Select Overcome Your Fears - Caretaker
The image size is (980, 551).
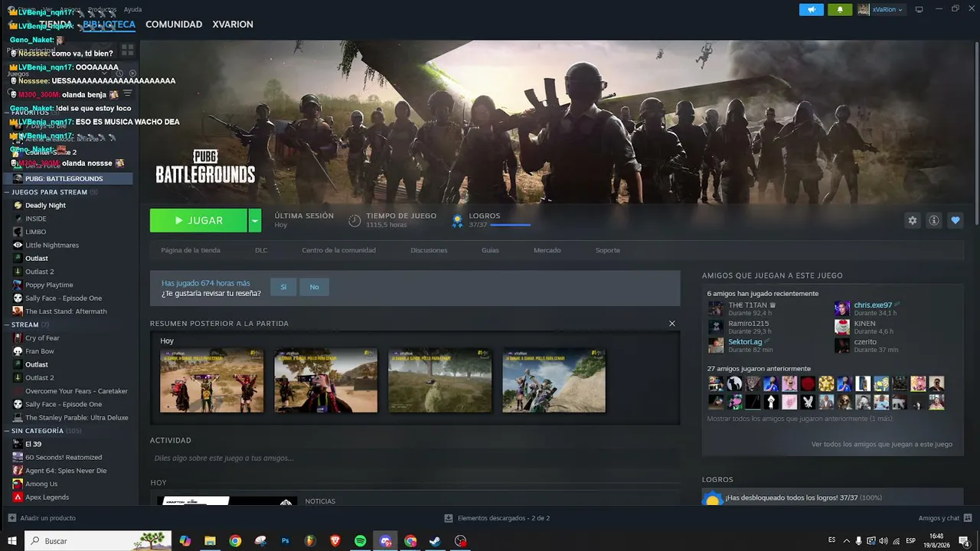[76, 391]
